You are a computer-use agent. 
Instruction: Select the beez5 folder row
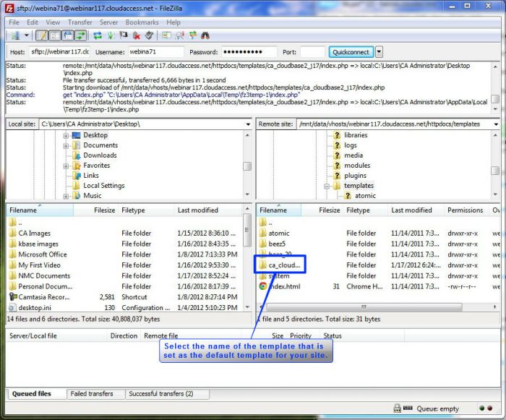pos(378,244)
